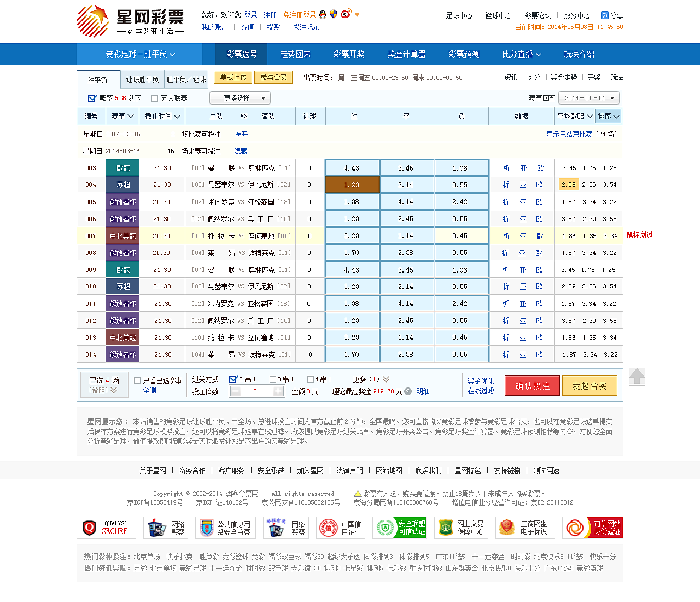Click the back-to-top arrow icon

click(x=637, y=377)
